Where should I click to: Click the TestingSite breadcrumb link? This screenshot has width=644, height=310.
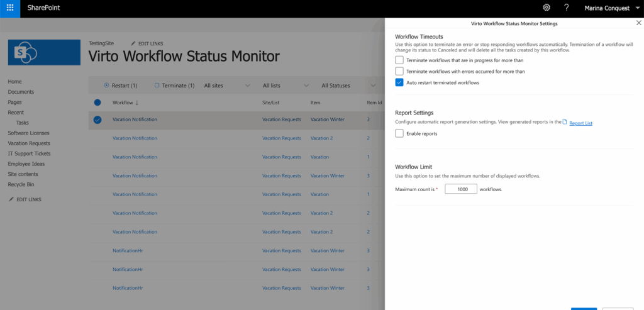point(101,43)
